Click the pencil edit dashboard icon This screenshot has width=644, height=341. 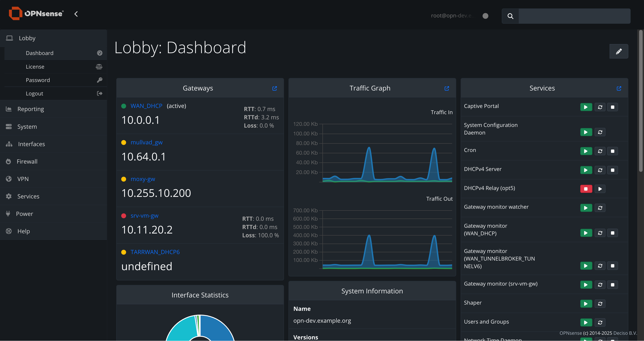[x=619, y=51]
